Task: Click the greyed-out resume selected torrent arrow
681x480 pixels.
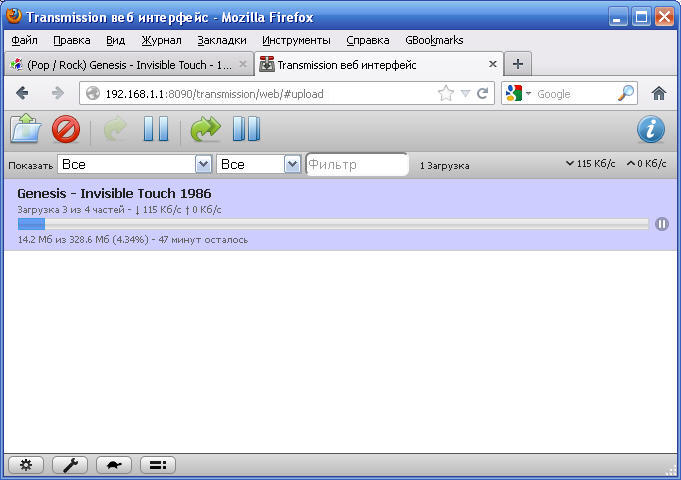Action: click(x=115, y=129)
